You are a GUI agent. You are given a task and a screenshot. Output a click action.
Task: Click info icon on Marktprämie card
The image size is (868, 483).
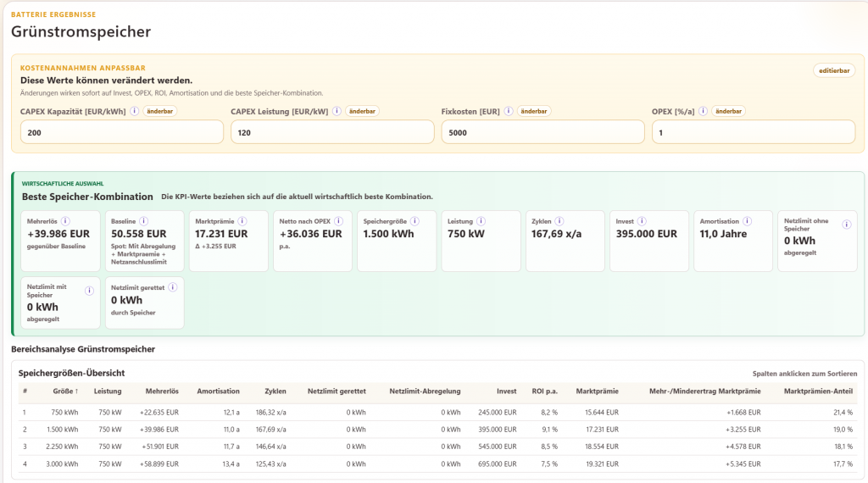242,221
